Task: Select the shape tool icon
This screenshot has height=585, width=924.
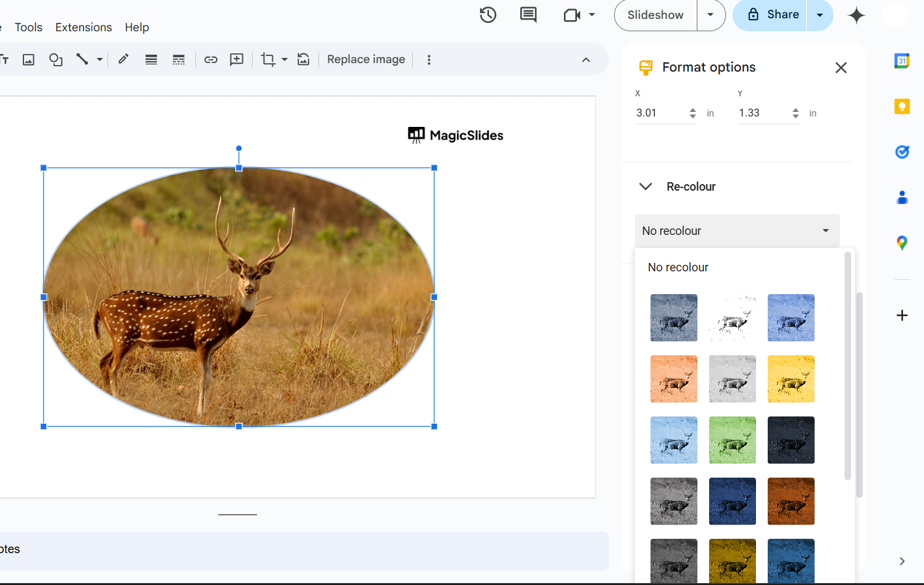Action: pyautogui.click(x=56, y=60)
